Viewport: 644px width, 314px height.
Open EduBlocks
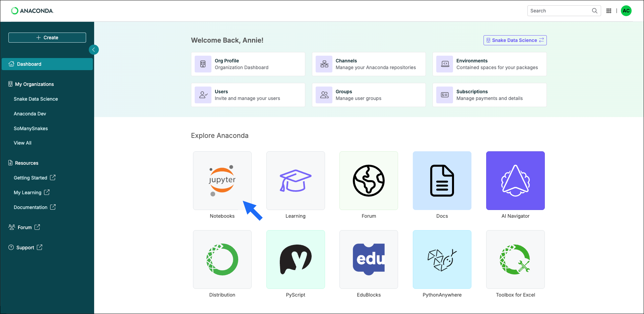coord(369,259)
